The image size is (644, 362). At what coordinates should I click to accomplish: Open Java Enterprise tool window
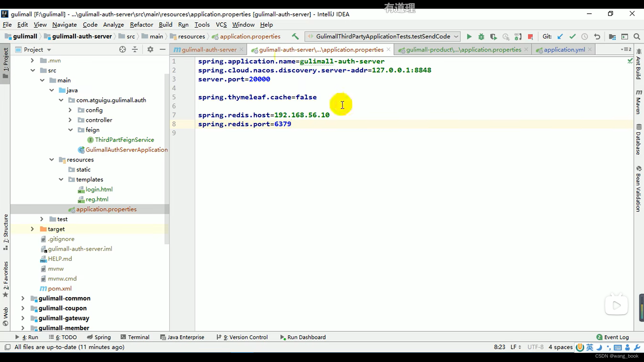(182, 337)
